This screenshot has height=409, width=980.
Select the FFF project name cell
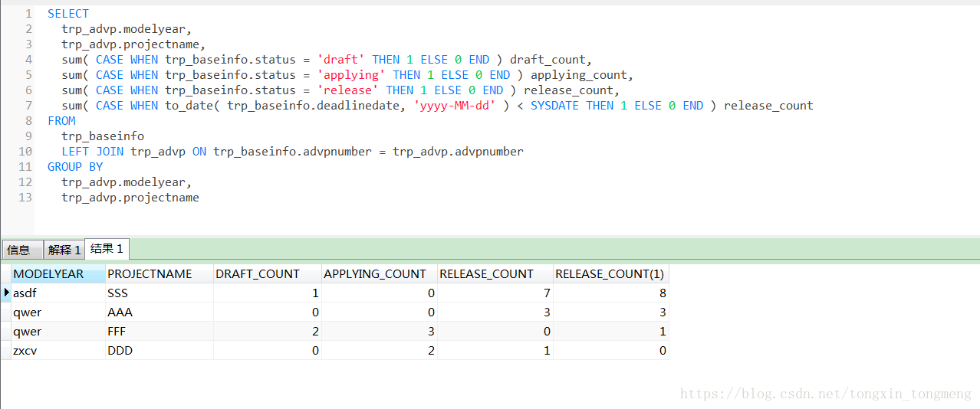[159, 331]
